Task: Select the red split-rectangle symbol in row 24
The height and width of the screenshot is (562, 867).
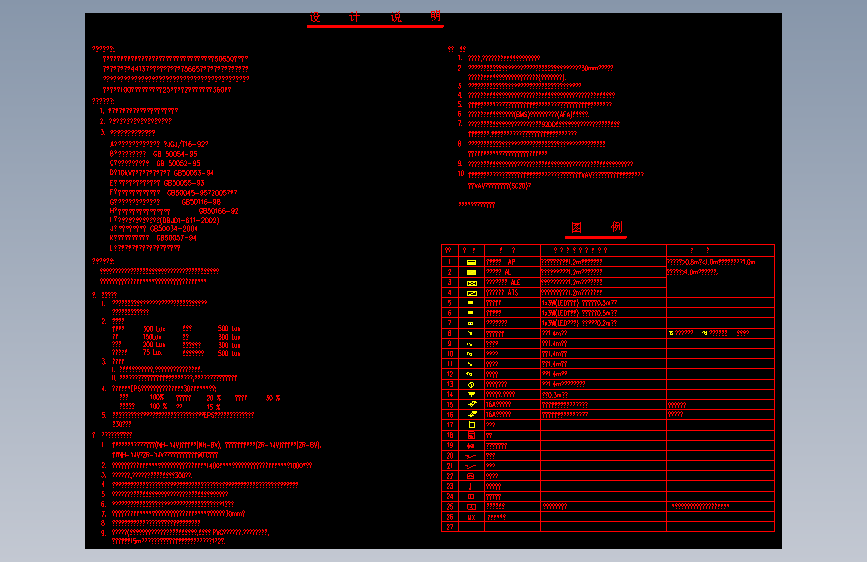Action: tap(471, 497)
